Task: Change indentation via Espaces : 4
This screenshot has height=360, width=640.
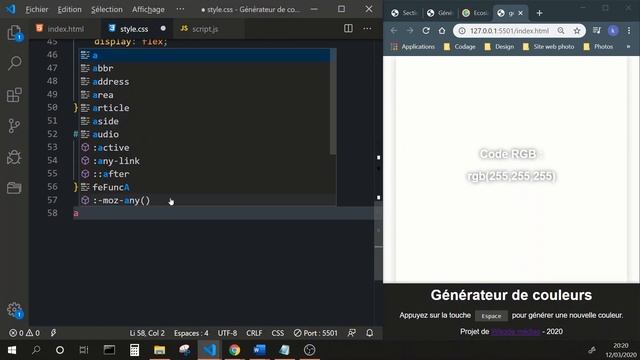Action: (x=191, y=333)
